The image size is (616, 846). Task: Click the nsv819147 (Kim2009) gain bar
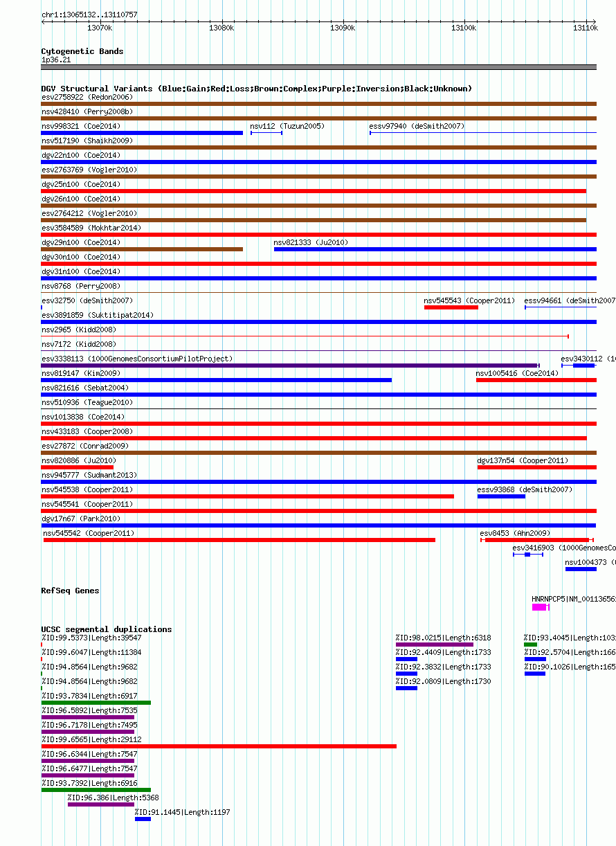[x=216, y=380]
